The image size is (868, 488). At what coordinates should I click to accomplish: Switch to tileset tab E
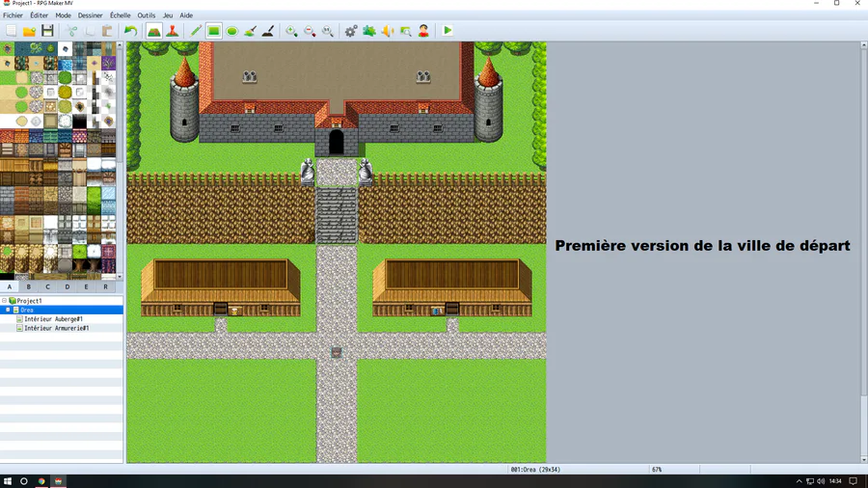pos(87,286)
